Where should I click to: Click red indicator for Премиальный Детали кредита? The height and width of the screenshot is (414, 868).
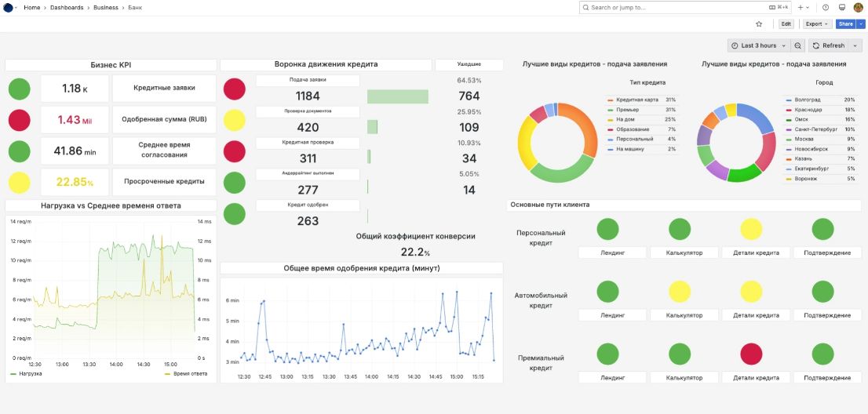tap(751, 354)
